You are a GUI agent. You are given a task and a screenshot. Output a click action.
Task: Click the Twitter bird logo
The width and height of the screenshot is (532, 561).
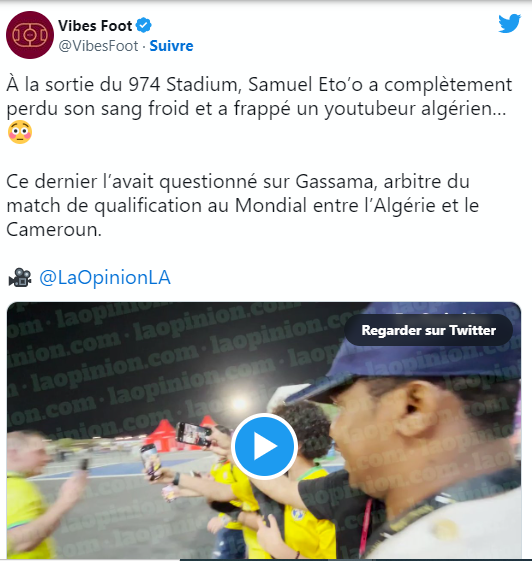[x=509, y=23]
